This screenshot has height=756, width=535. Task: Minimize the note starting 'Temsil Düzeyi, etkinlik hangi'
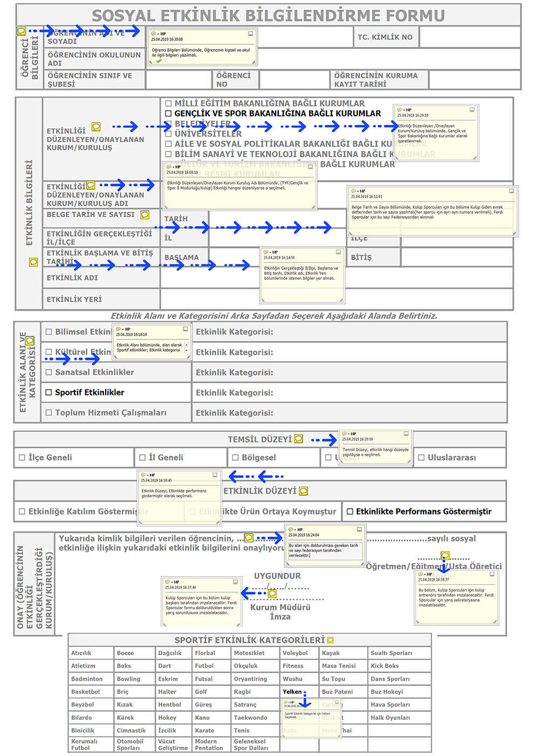pyautogui.click(x=406, y=433)
